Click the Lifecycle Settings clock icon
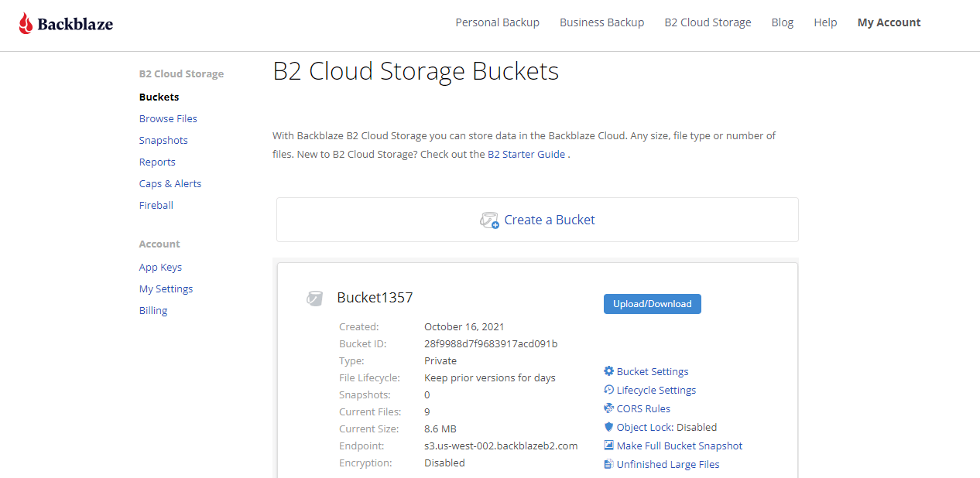The image size is (980, 478). pyautogui.click(x=608, y=390)
